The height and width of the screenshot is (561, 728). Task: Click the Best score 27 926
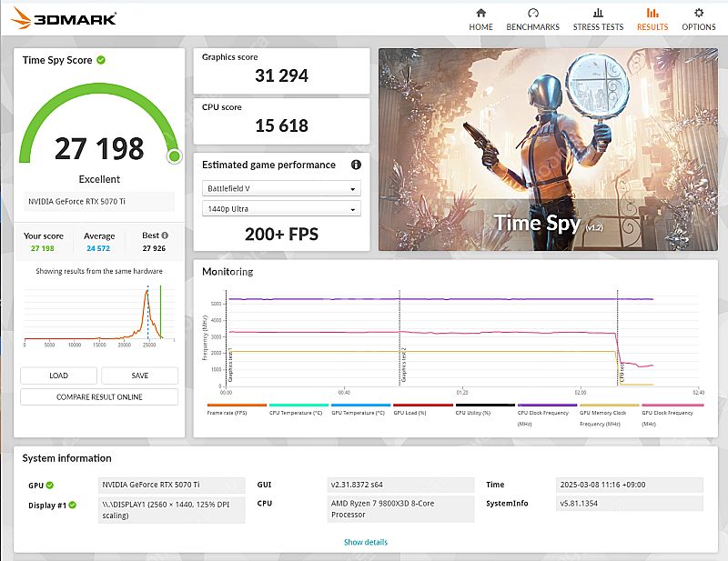pos(154,248)
